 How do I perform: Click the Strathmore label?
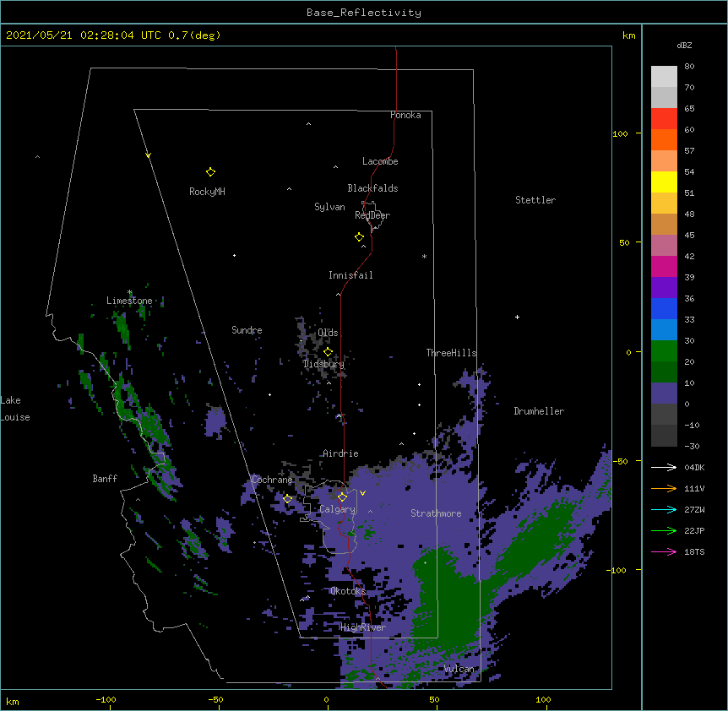pyautogui.click(x=436, y=513)
